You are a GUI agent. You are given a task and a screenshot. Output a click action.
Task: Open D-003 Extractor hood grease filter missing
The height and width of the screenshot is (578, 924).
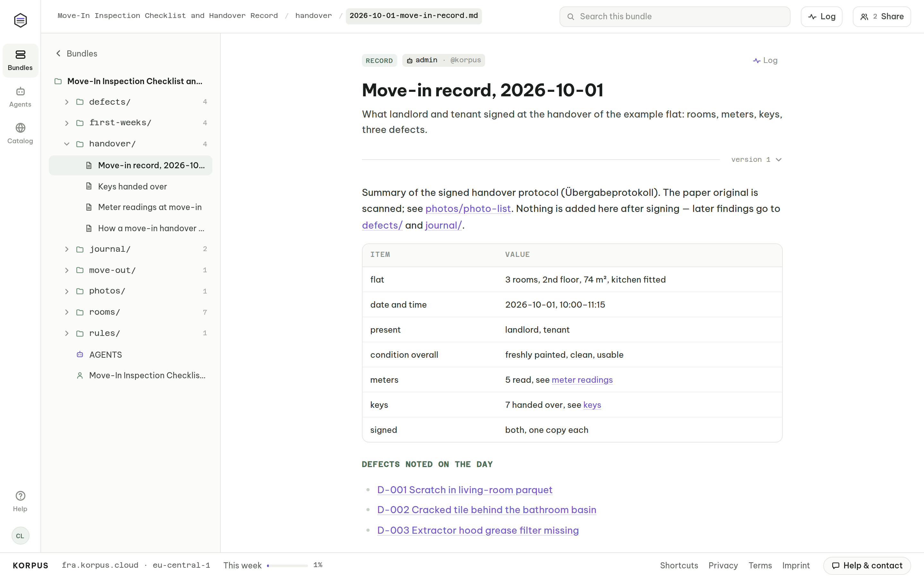click(x=478, y=530)
